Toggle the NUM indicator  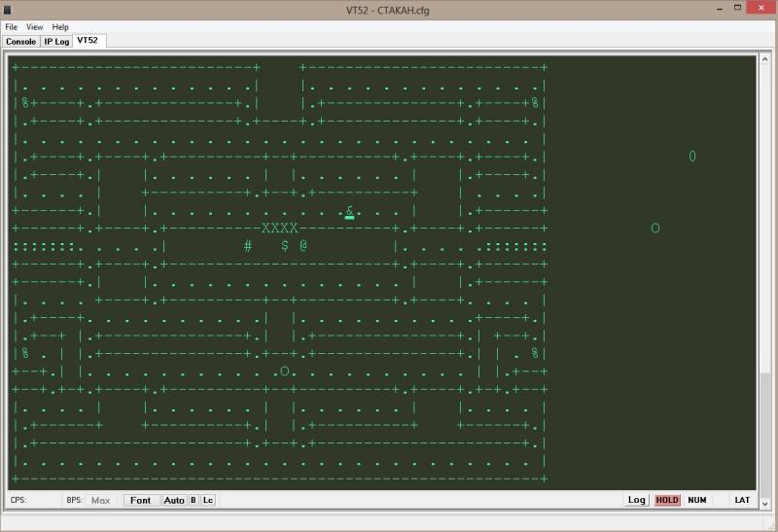point(696,500)
